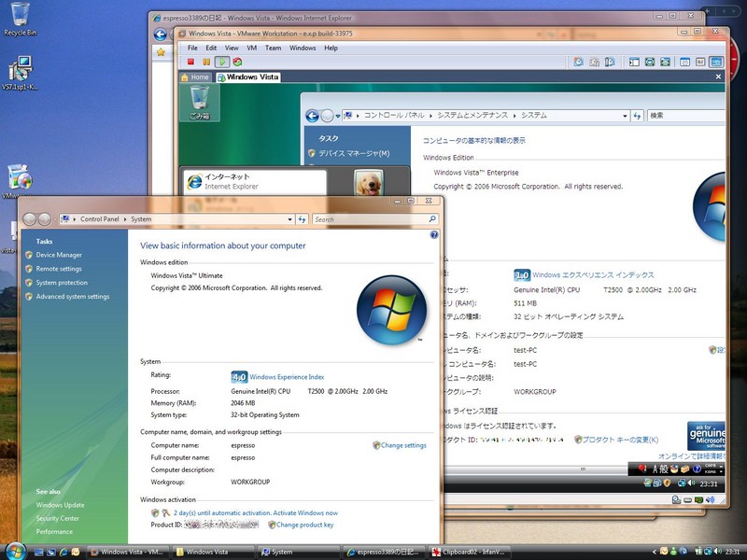Click the VMware Revert to Snapshot icon
The image size is (747, 560).
tap(594, 62)
